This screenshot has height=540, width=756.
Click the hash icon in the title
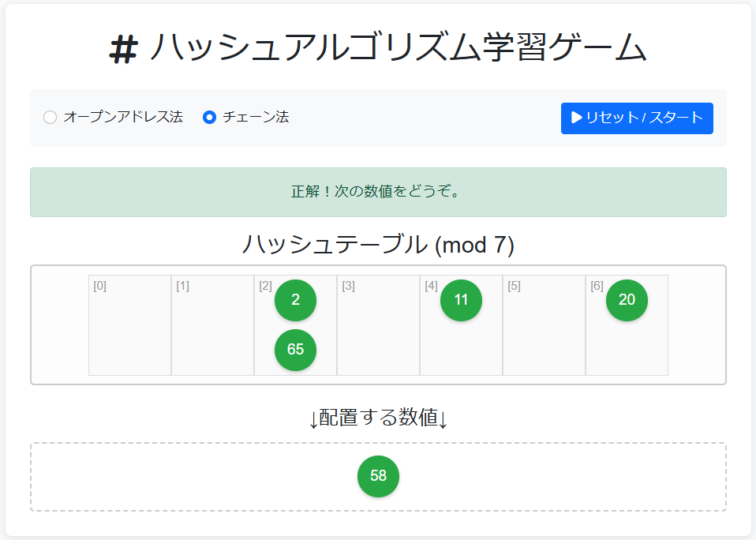pyautogui.click(x=123, y=50)
